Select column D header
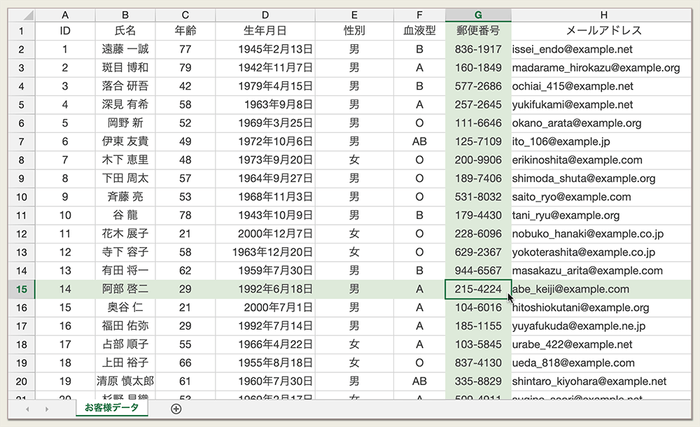Image resolution: width=700 pixels, height=427 pixels. 265,15
